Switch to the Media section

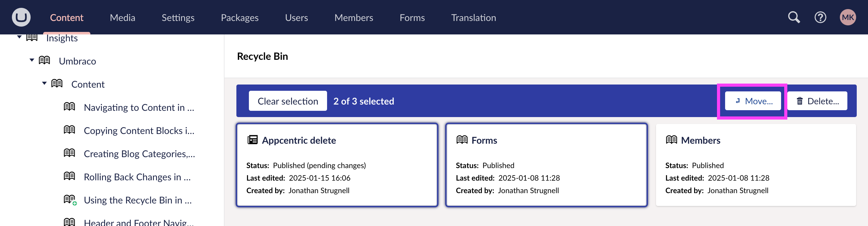tap(122, 18)
